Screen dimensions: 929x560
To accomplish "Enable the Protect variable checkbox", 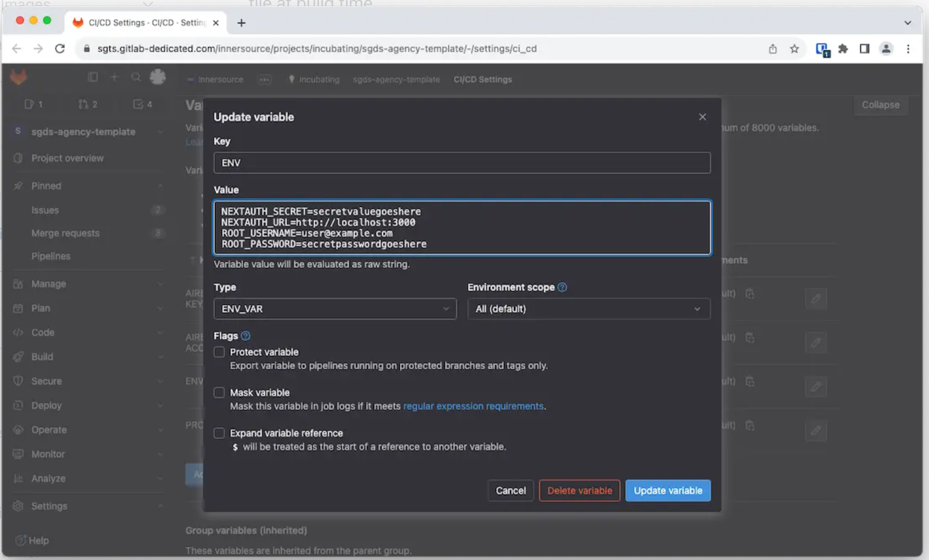I will click(x=220, y=352).
